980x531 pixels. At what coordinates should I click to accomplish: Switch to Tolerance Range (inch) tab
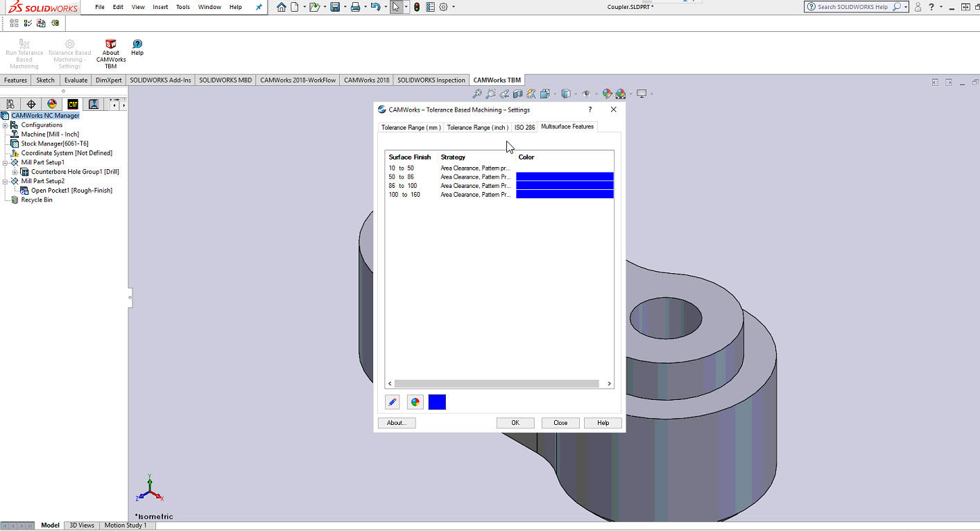pyautogui.click(x=477, y=128)
